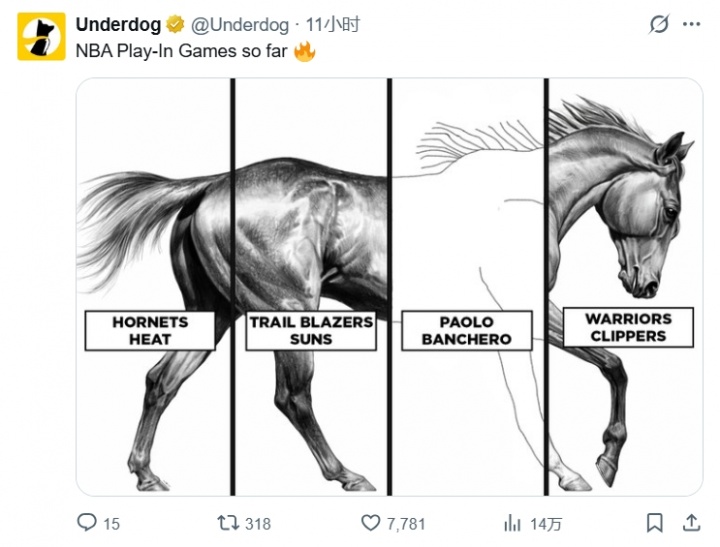Click the TRAIL BLAZERS SUNS label
720x547 pixels.
[311, 331]
